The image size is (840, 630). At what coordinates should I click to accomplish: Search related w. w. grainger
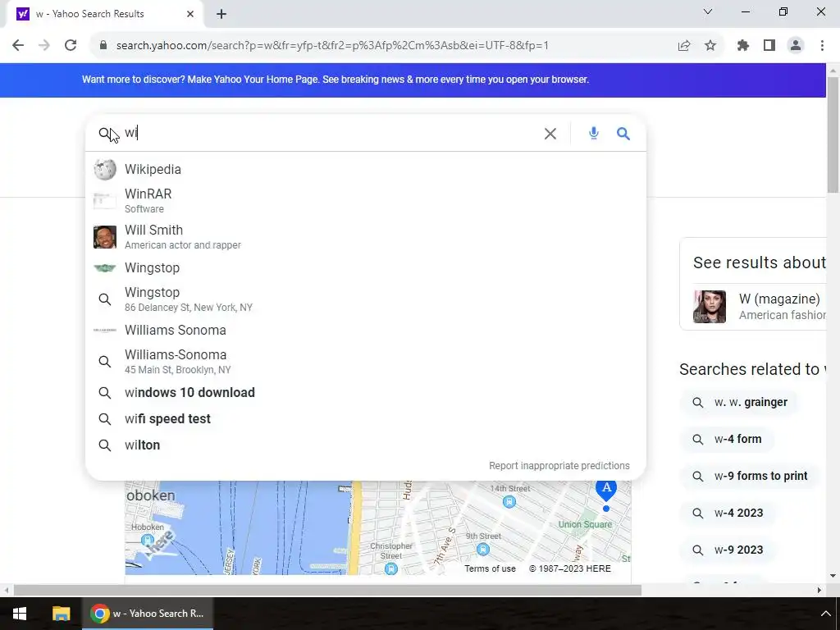pos(739,402)
